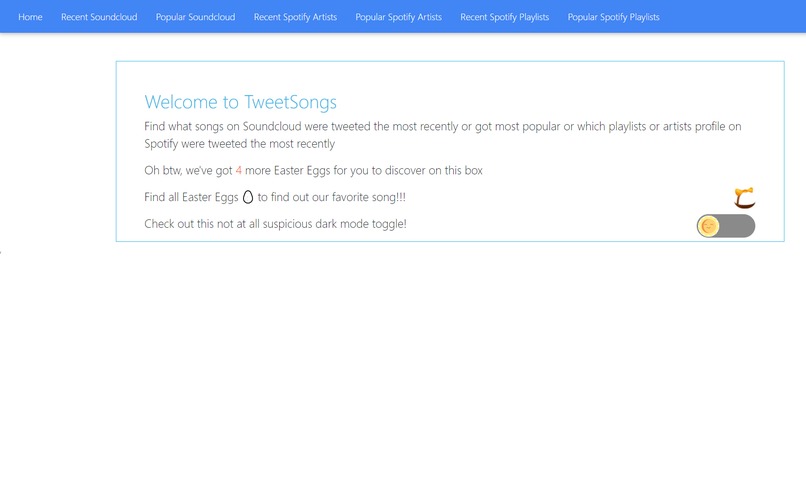
Task: Click the red number 4 Easter Egg counter
Action: tap(239, 170)
